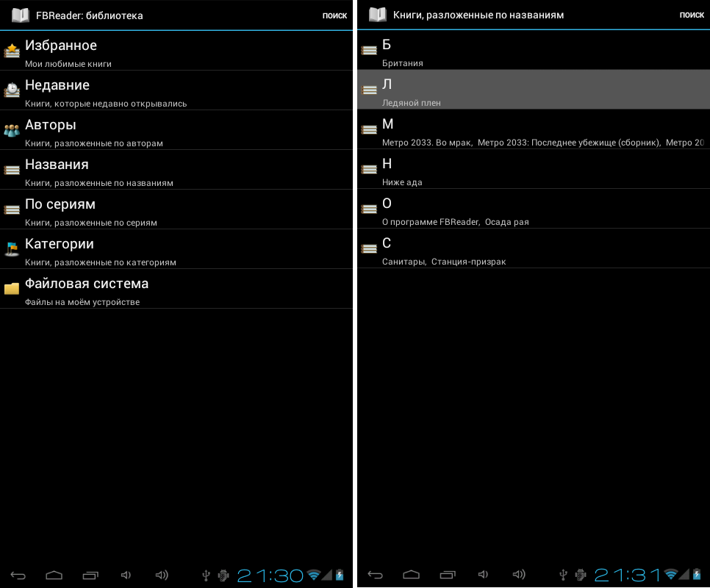Tap volume up in right screen navigation bar
Image resolution: width=710 pixels, height=588 pixels.
click(519, 575)
